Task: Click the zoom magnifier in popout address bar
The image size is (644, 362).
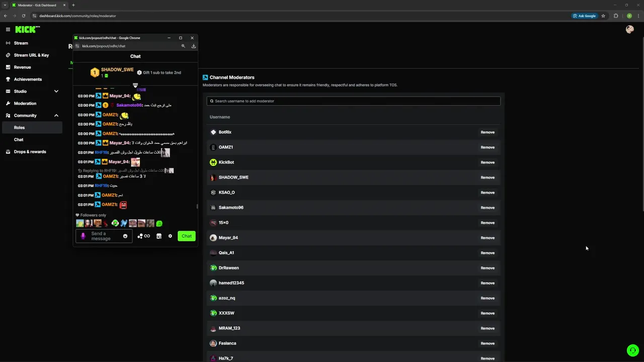Action: (x=183, y=46)
